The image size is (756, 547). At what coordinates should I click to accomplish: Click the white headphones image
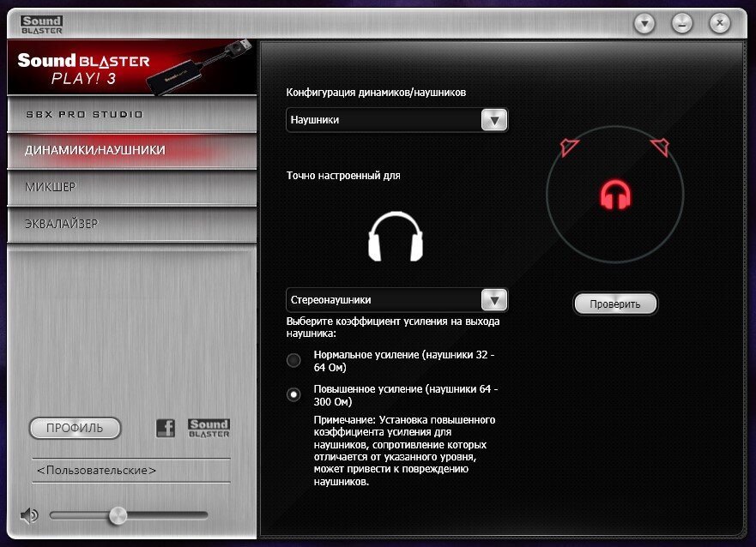point(396,237)
